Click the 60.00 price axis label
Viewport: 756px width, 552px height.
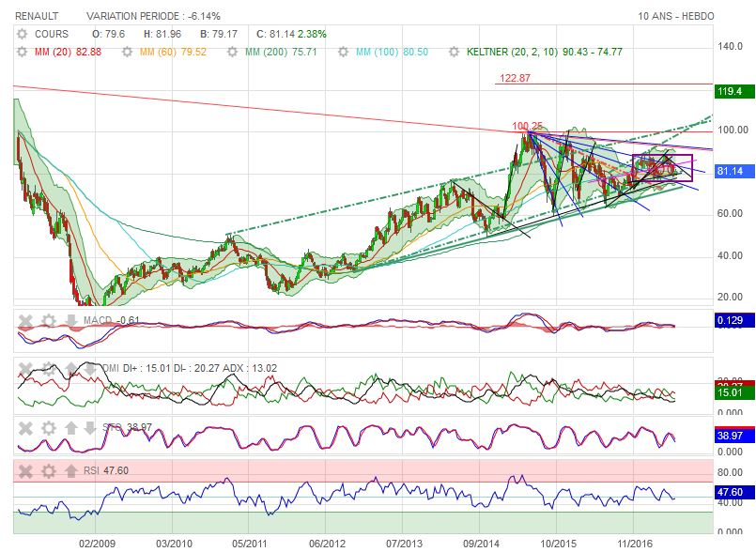tap(730, 213)
